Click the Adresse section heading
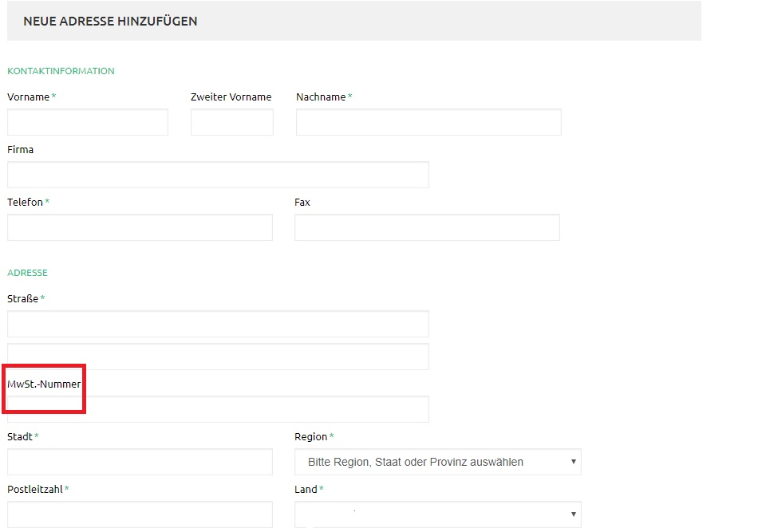The height and width of the screenshot is (532, 766). coord(28,273)
